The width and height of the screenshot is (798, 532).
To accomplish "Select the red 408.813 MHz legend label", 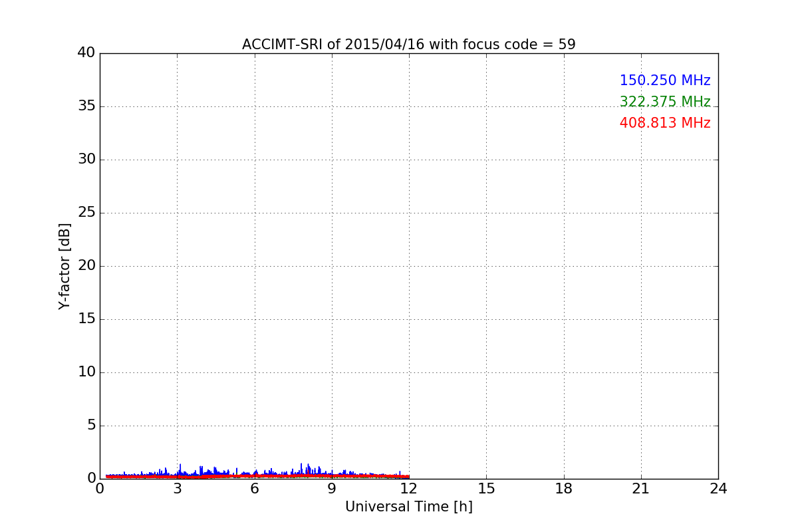I will (x=665, y=123).
